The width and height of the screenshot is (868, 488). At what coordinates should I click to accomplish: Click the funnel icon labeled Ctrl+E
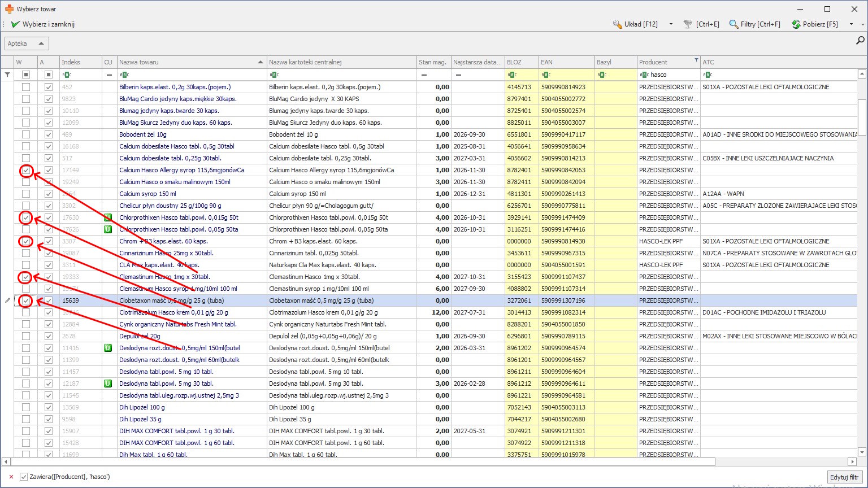[x=688, y=24]
